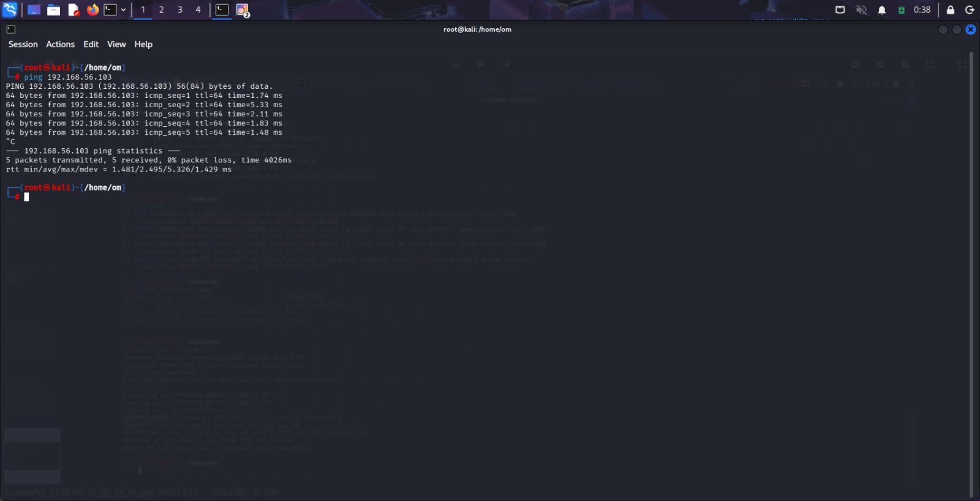
Task: Lock the screen with padlock icon
Action: pos(951,10)
